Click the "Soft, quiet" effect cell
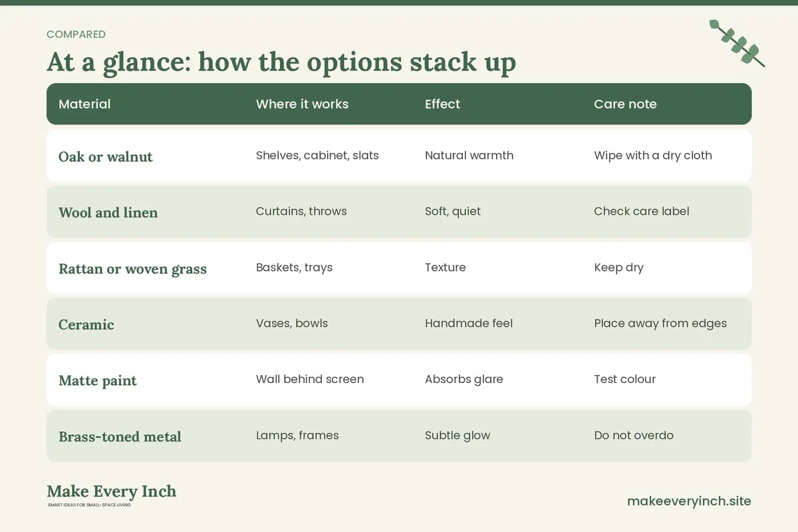Viewport: 798px width, 532px height. 453,211
